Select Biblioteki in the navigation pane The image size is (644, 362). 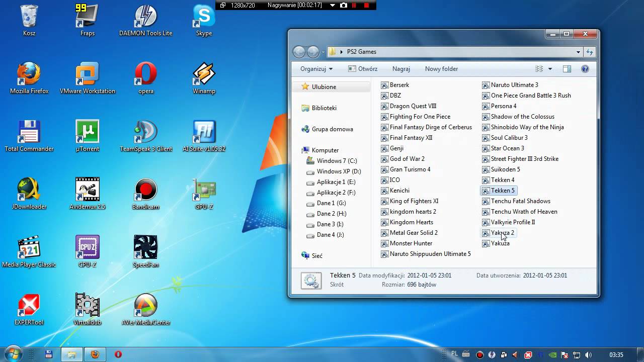tap(319, 108)
